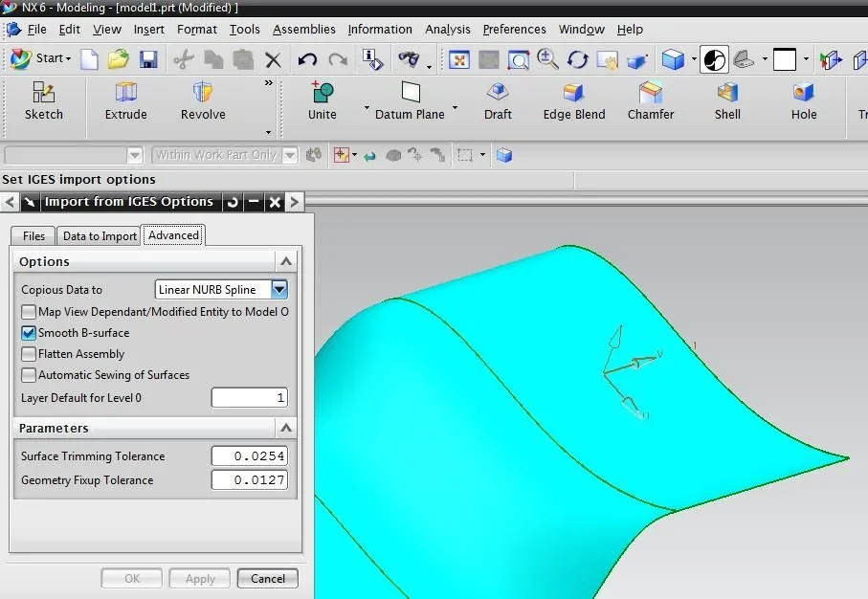Collapse the Options section
Screen dimensions: 868x599
(x=285, y=261)
